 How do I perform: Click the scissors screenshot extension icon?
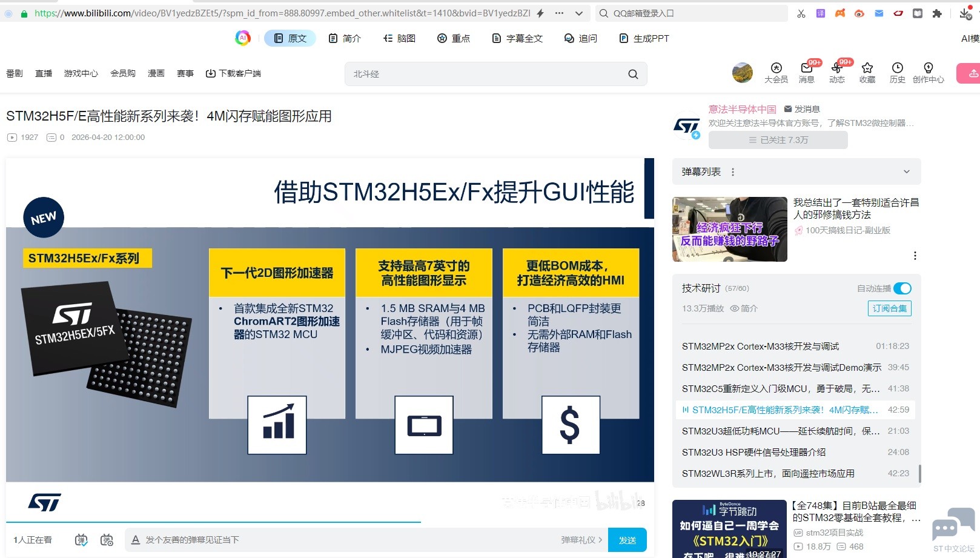pos(801,13)
